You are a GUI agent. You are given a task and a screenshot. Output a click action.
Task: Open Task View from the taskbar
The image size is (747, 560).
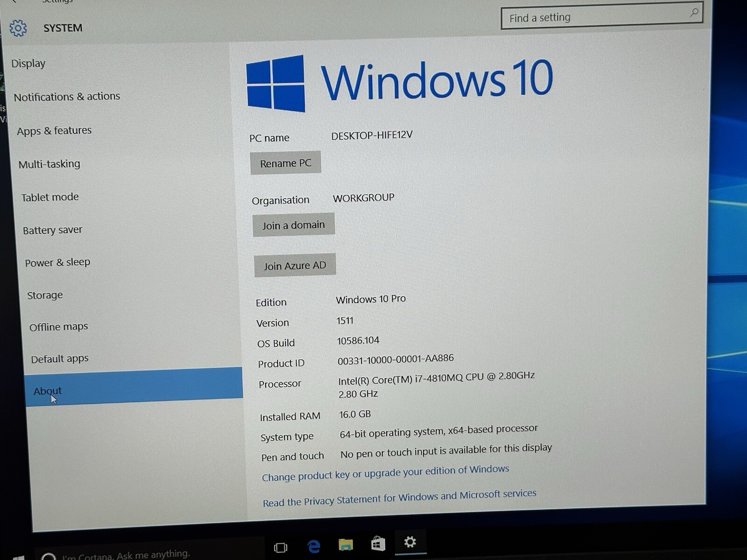click(281, 547)
